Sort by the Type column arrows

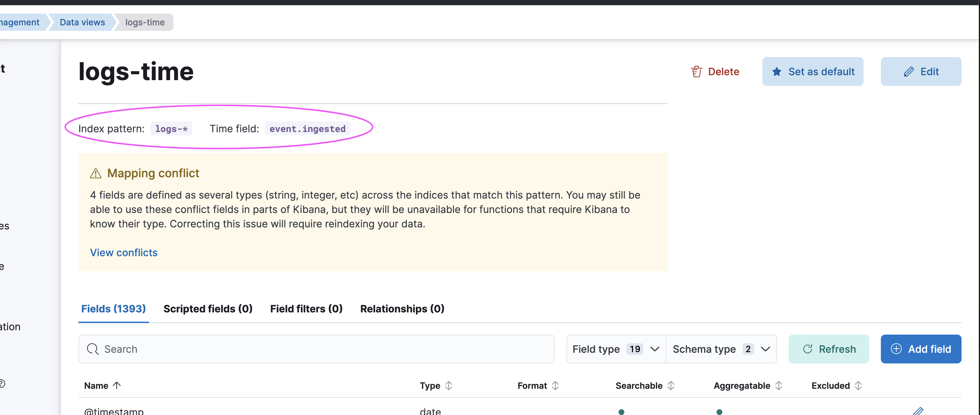(448, 386)
